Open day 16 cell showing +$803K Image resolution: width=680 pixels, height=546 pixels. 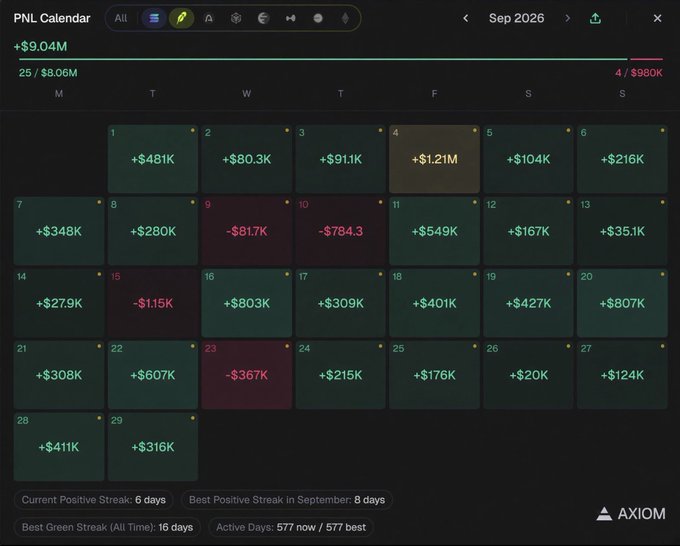tap(246, 303)
